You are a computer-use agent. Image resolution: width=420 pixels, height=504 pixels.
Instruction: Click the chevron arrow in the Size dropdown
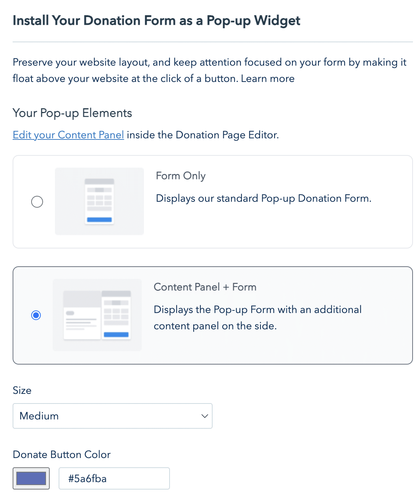[204, 416]
